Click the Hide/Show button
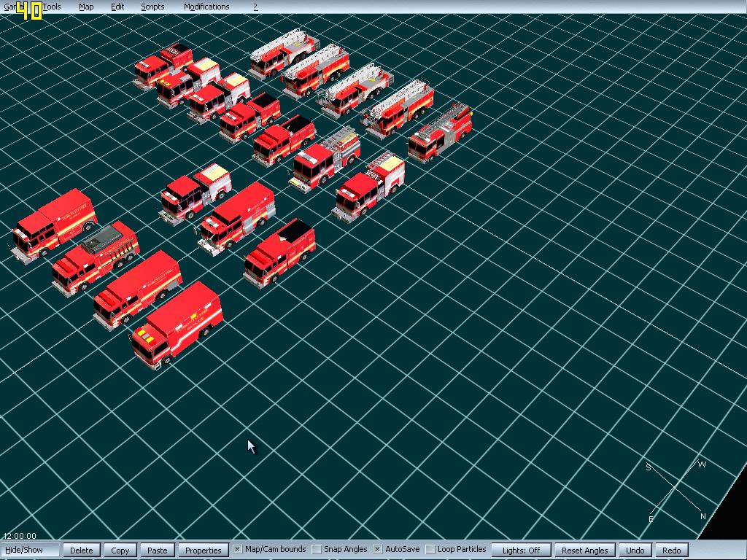The width and height of the screenshot is (747, 560). [30, 550]
